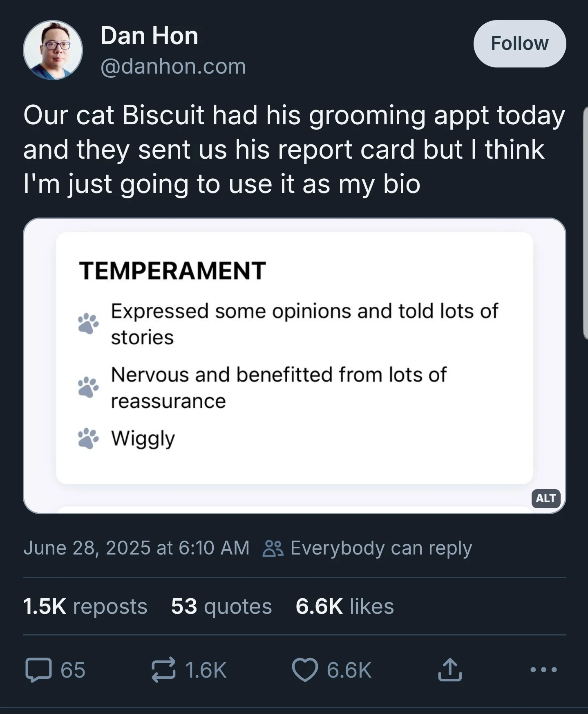Viewport: 588px width, 714px height.
Task: Like the post with heart icon
Action: coord(305,670)
